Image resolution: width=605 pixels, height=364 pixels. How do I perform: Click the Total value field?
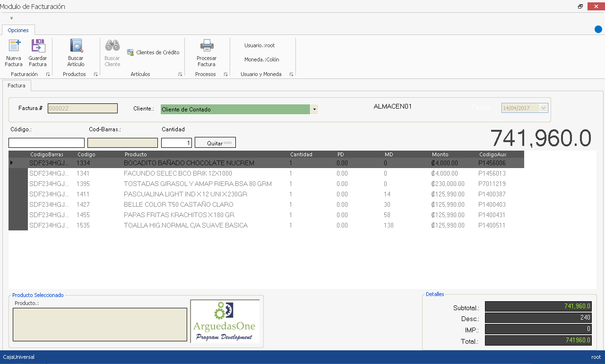click(x=538, y=340)
